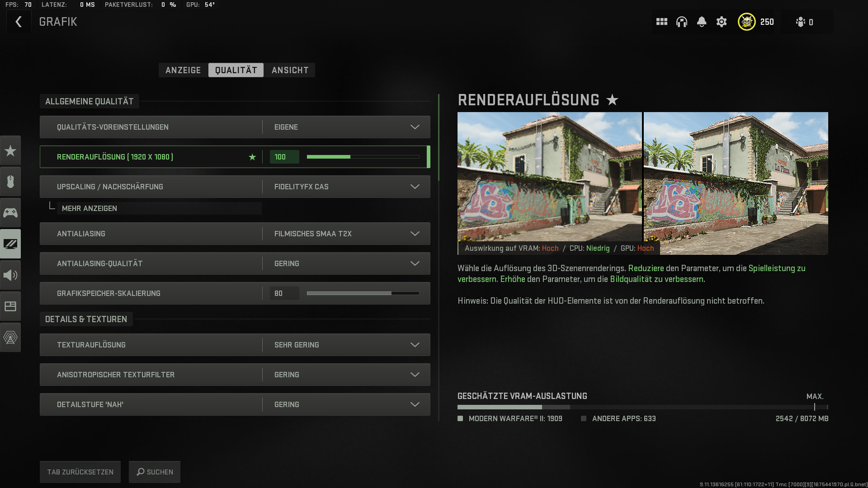Screen dimensions: 868x488
Task: Open audio settings speaker sidebar icon
Action: (x=10, y=275)
